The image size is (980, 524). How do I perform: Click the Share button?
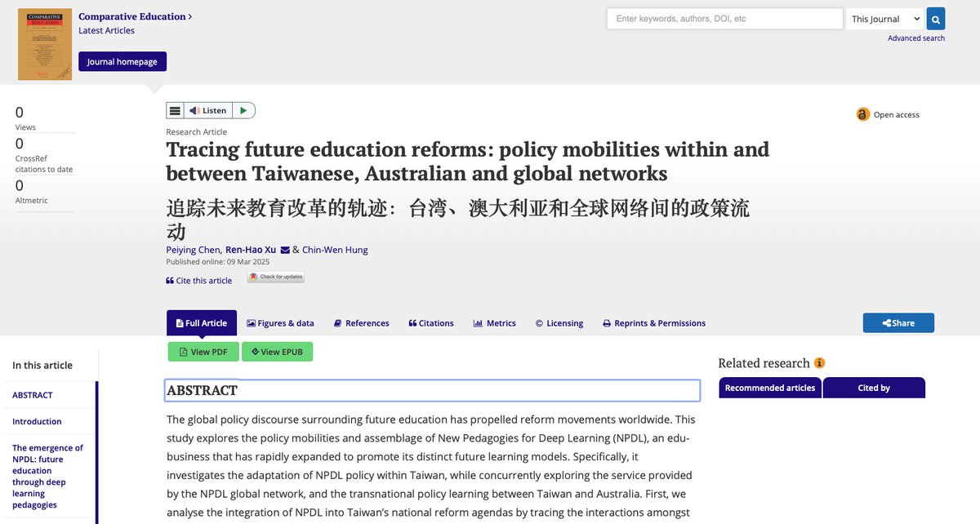point(898,323)
